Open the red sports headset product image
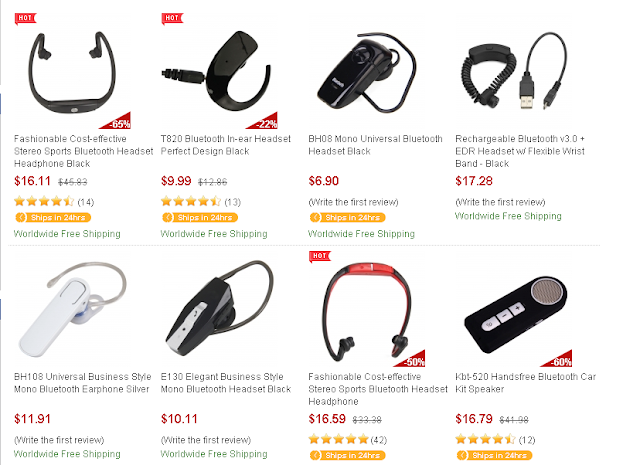 tap(367, 312)
